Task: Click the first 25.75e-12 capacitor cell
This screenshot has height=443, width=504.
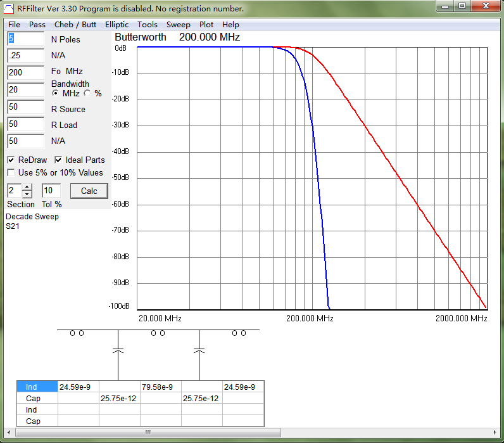Action: (120, 398)
